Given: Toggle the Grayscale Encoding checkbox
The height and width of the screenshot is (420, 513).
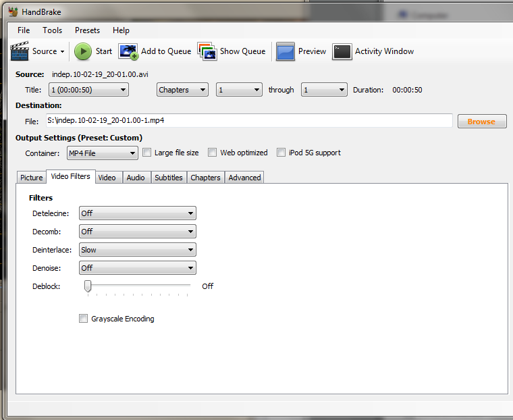Looking at the screenshot, I should (x=84, y=319).
